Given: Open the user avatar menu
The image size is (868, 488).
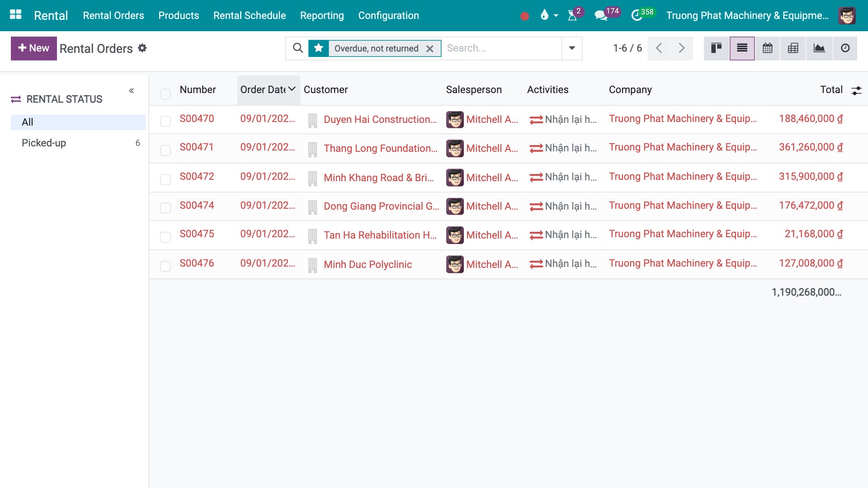Looking at the screenshot, I should coord(847,16).
